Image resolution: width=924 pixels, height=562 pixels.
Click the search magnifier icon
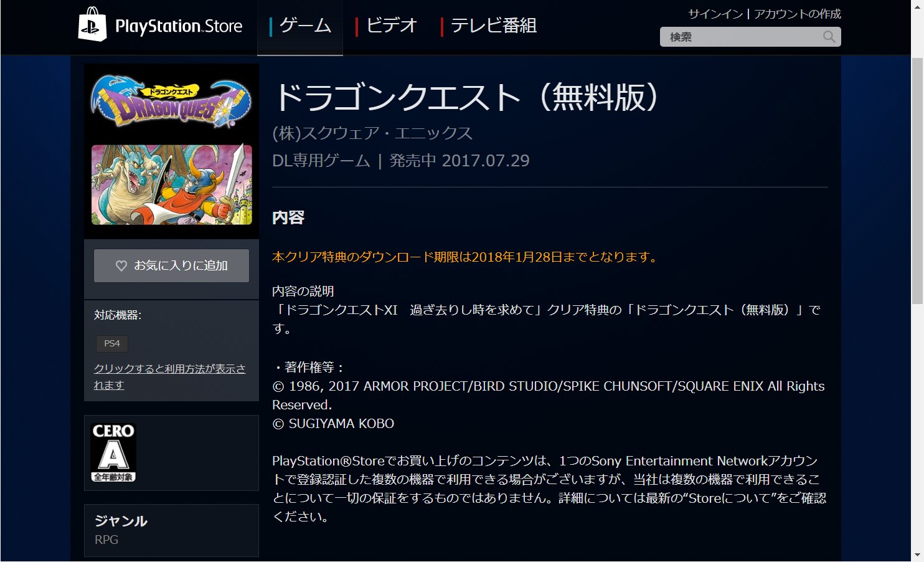(829, 37)
